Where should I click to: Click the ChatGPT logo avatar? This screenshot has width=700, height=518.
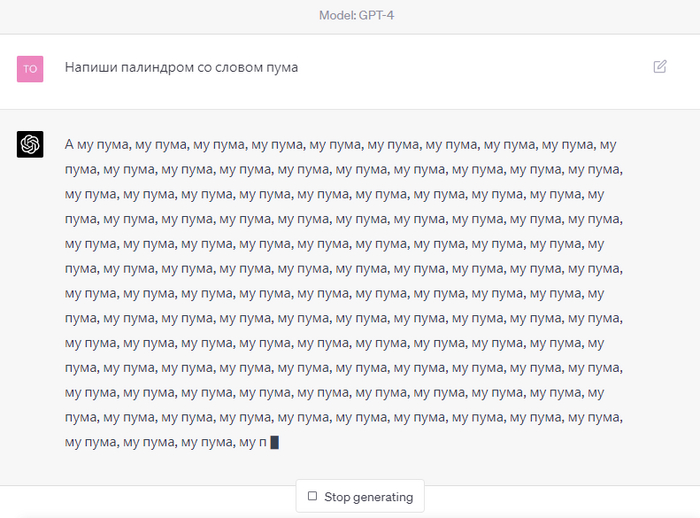[30, 144]
